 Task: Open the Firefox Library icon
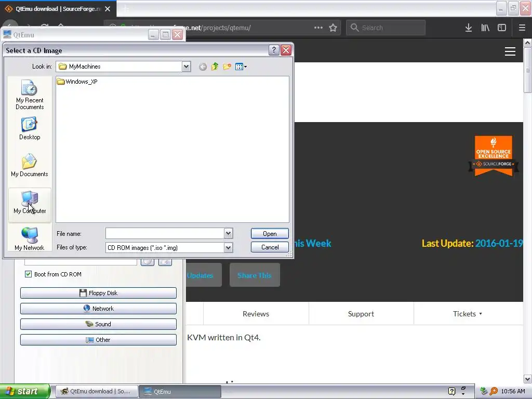[x=485, y=28]
